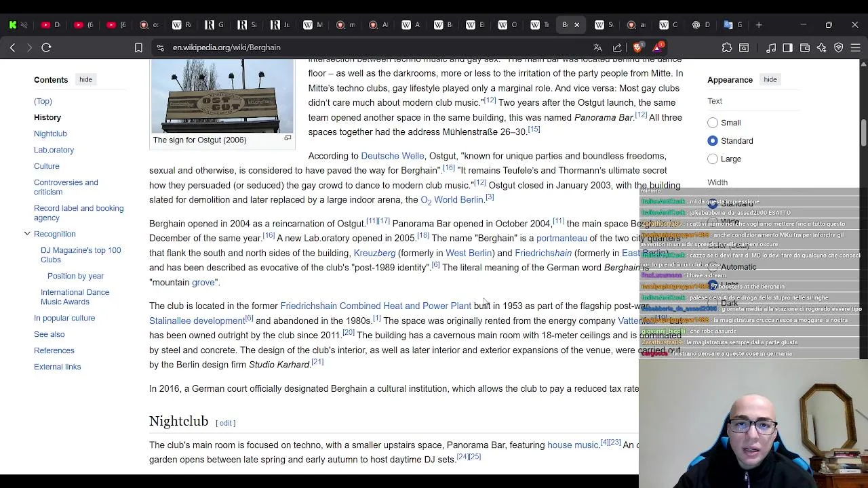The width and height of the screenshot is (868, 488).
Task: Share this page using the share icon
Action: pos(617,47)
